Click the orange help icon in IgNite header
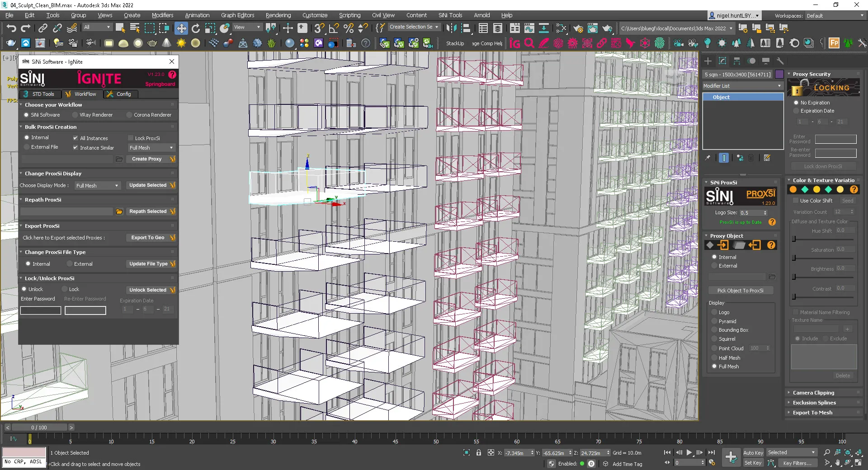The image size is (868, 470). click(172, 75)
